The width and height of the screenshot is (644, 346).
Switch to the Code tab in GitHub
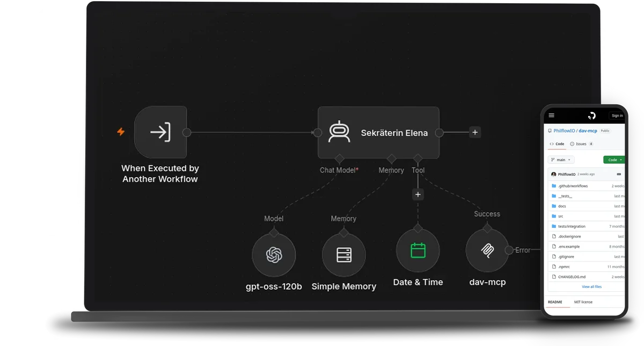click(557, 144)
